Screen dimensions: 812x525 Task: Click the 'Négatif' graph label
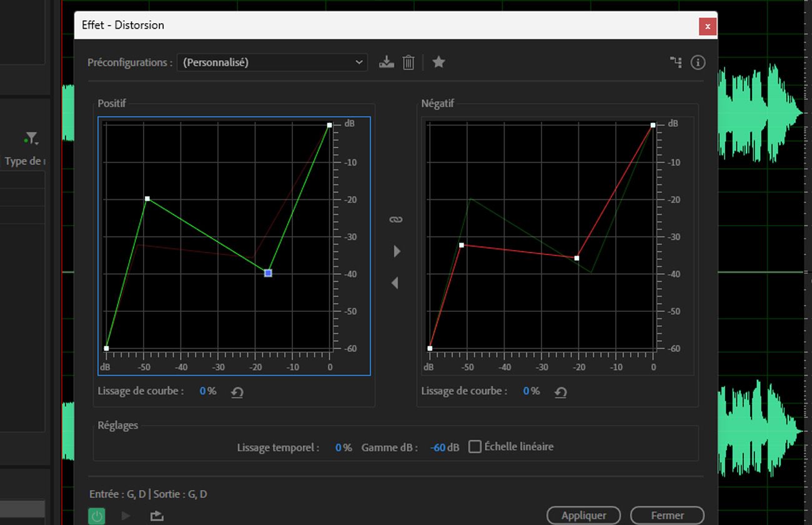pos(438,104)
